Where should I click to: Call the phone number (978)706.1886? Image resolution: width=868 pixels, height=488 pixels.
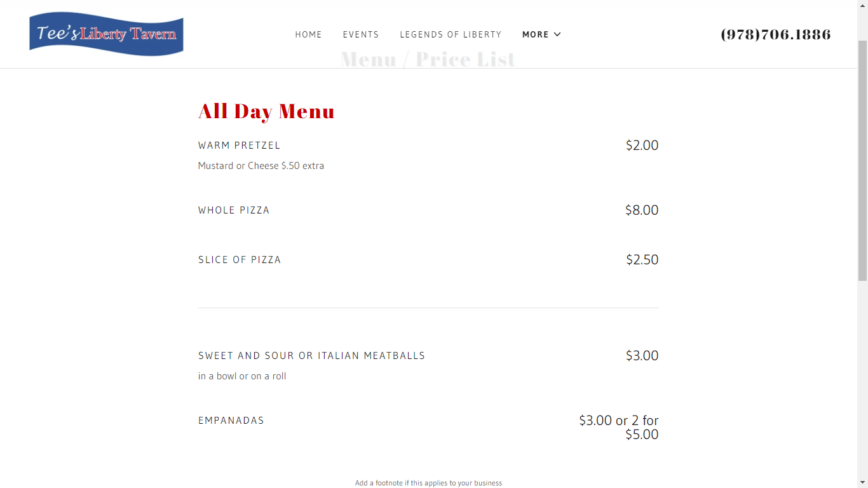point(775,34)
